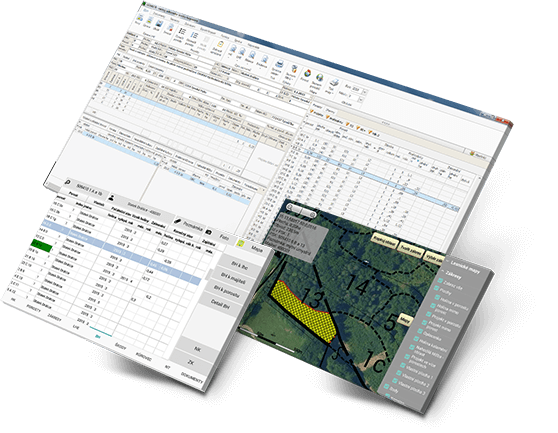Click the NK button
This screenshot has width=558, height=433.
197,349
